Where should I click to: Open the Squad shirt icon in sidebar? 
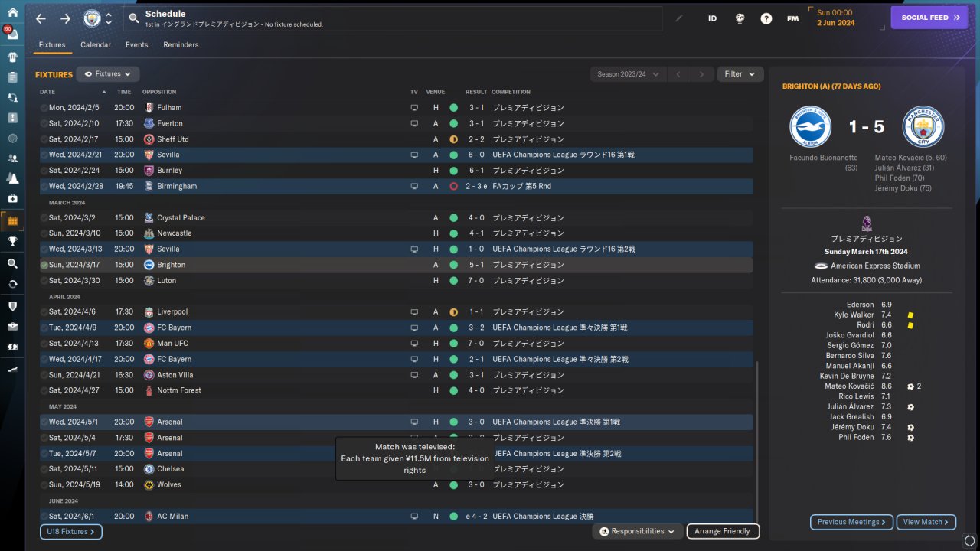(x=12, y=57)
